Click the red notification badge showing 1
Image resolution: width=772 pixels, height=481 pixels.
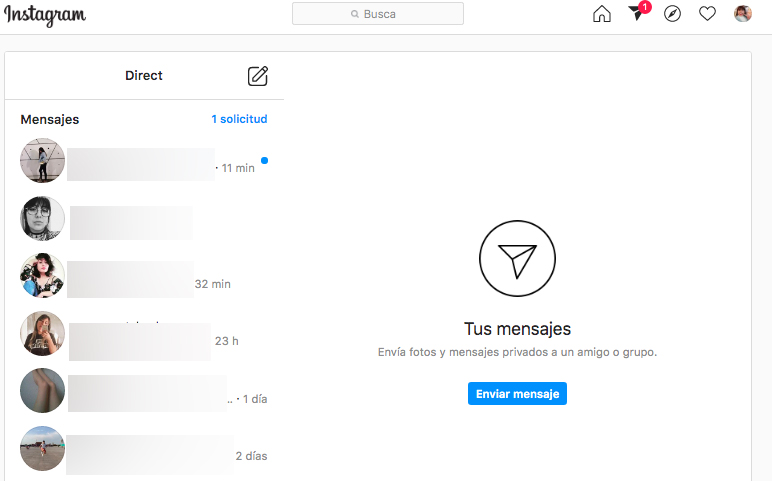645,7
